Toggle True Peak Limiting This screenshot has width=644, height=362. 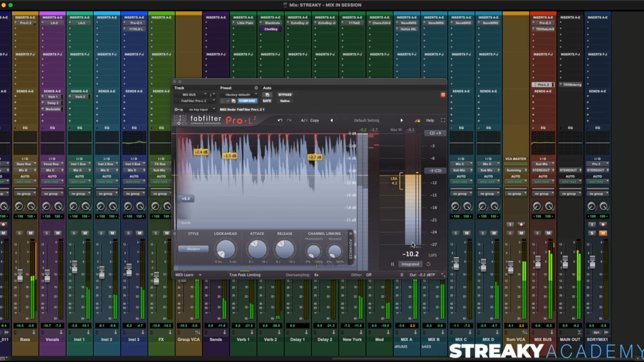tap(245, 275)
